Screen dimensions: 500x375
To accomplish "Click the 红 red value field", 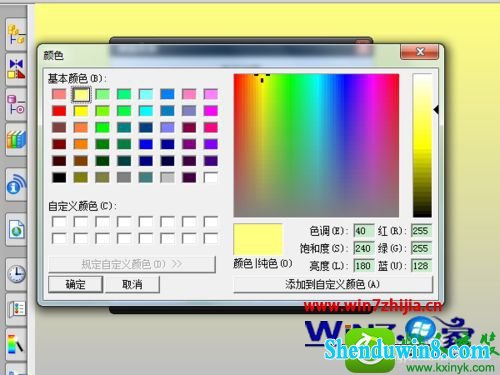I will tap(421, 231).
